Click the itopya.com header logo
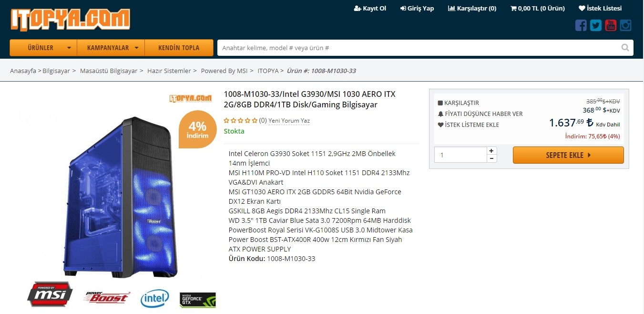The height and width of the screenshot is (314, 644). click(70, 20)
